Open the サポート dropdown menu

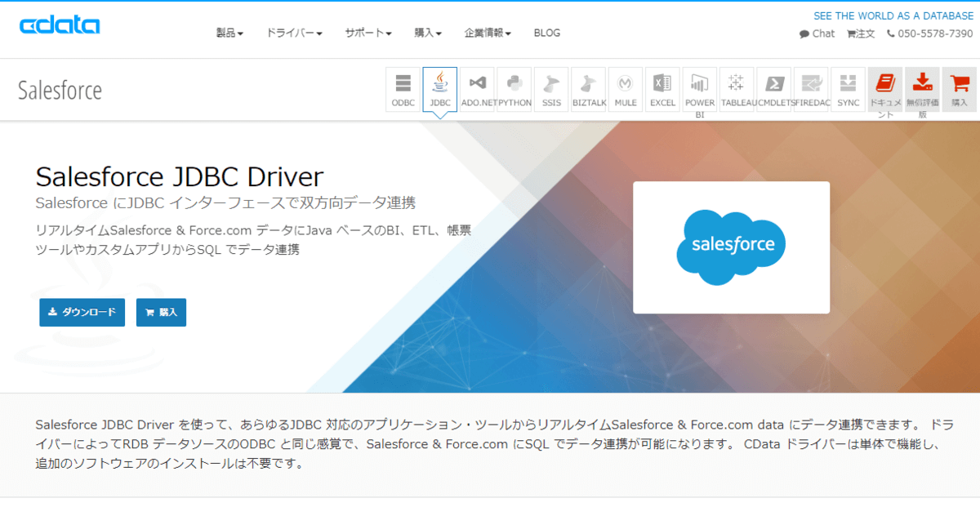click(367, 33)
